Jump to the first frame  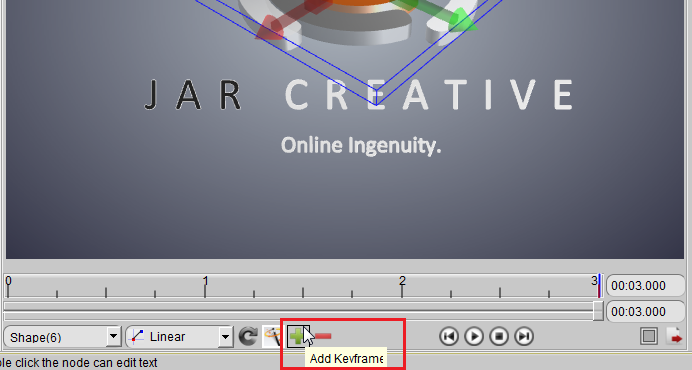(449, 336)
